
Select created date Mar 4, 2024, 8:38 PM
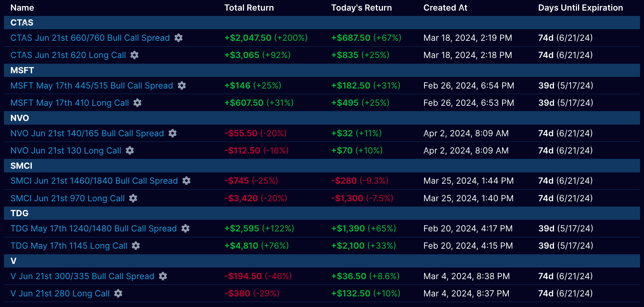point(467,276)
